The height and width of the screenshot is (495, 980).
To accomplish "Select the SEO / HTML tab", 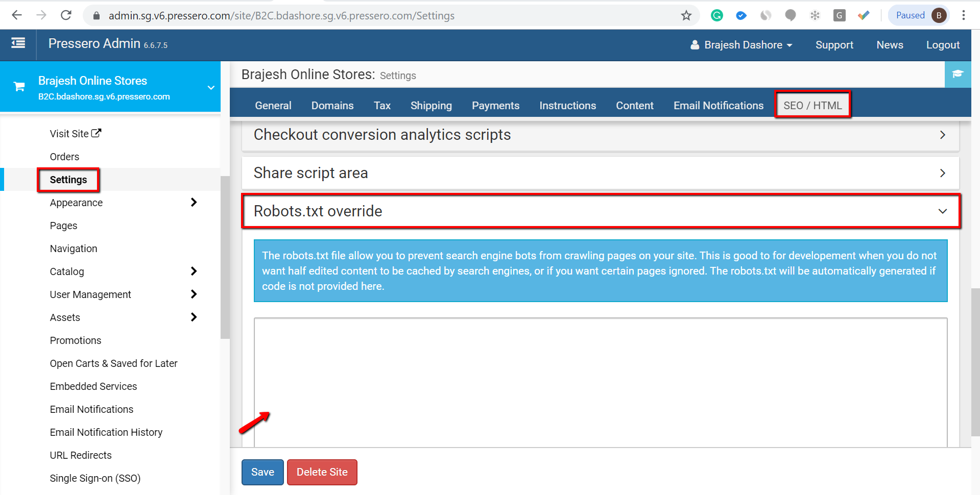I will coord(812,105).
